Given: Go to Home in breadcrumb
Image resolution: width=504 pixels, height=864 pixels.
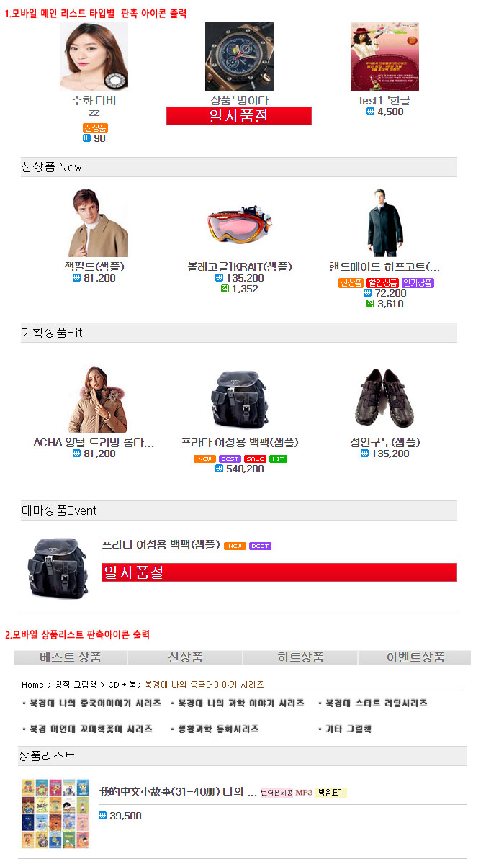Looking at the screenshot, I should pyautogui.click(x=32, y=685).
